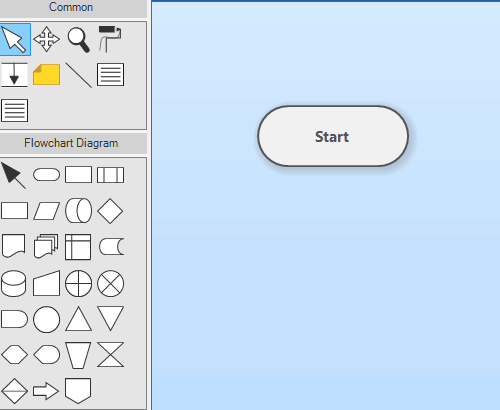The height and width of the screenshot is (410, 500).
Task: Choose the pentagon off-page connector shape
Action: click(x=78, y=391)
